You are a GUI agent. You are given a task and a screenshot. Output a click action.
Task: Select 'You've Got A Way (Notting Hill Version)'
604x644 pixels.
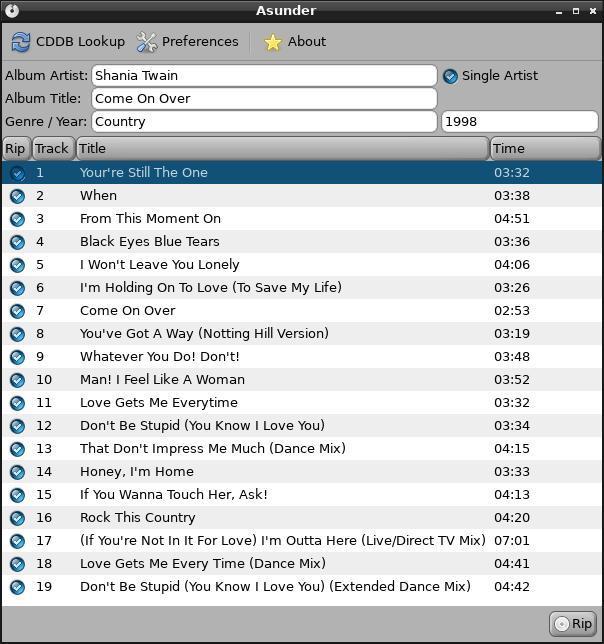click(x=204, y=334)
